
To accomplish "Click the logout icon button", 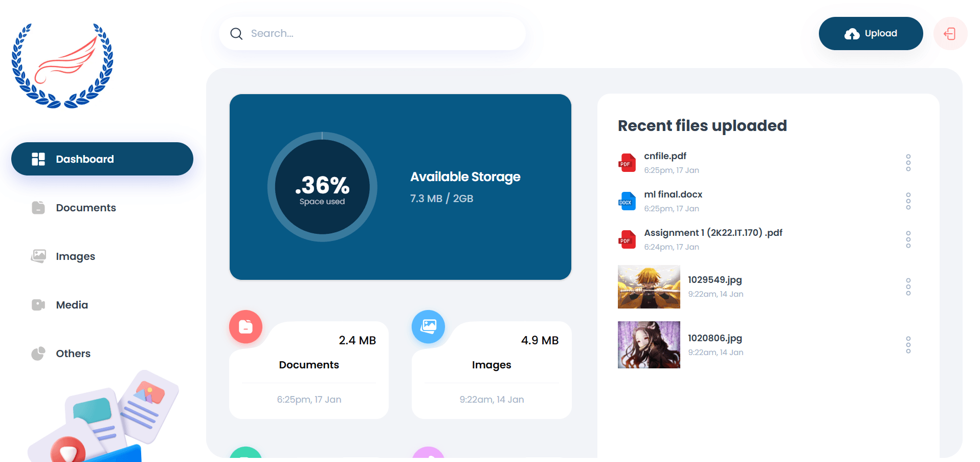I will pyautogui.click(x=950, y=34).
